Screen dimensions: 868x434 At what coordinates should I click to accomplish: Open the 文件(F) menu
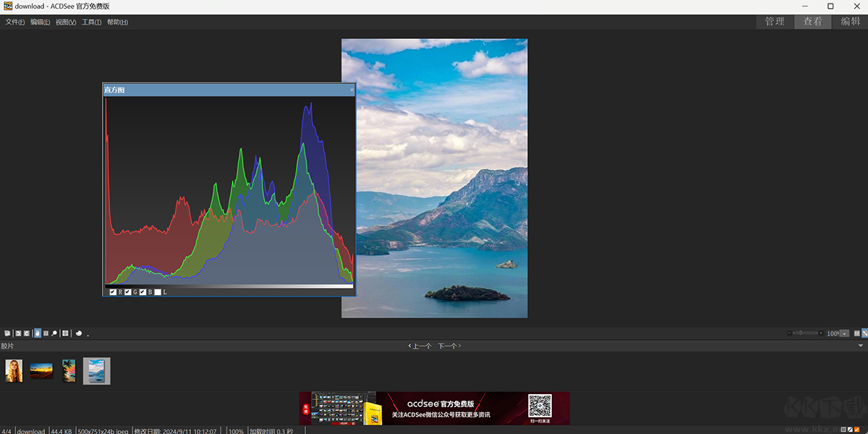point(15,22)
